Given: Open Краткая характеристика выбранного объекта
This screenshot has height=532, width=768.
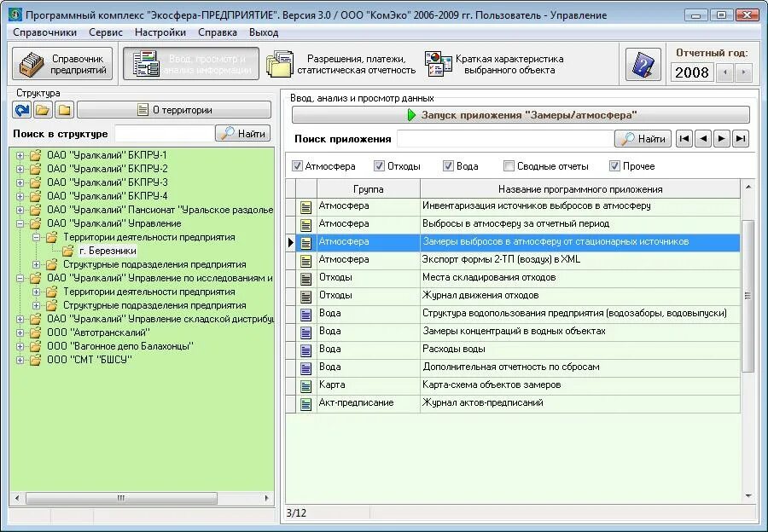Looking at the screenshot, I should [494, 64].
